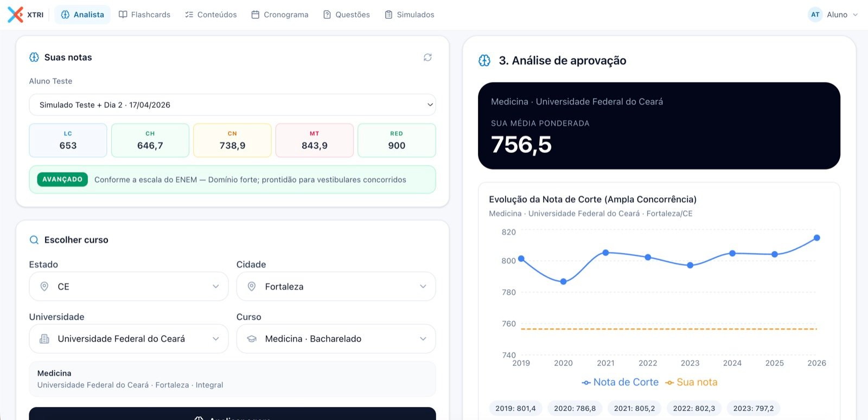Click the brain icon beside Suas notas

tap(34, 57)
